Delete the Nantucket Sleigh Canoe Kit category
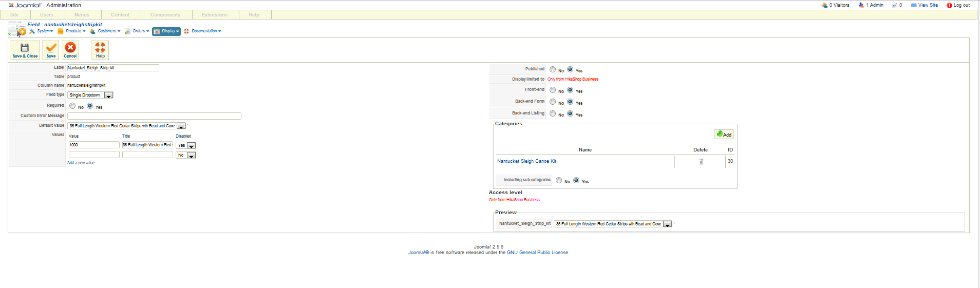Viewport: 980px width, 288px height. pos(701,162)
